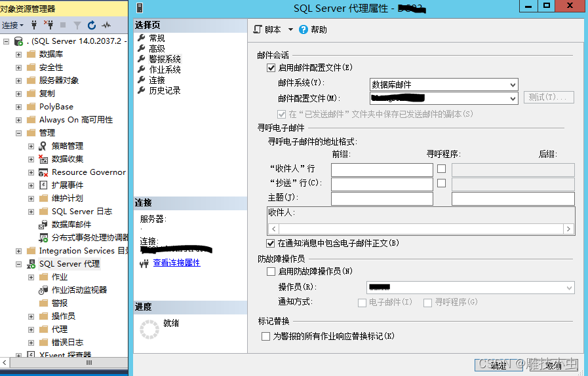Select the 扩展事件 node icon
Image resolution: width=588 pixels, height=376 pixels.
coord(43,185)
